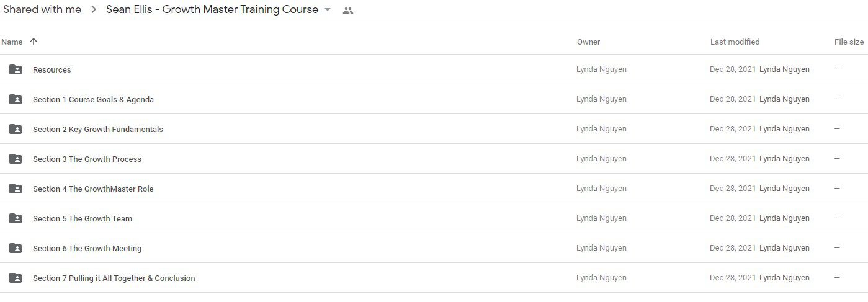Select the Section 6 The Growth Meeting folder icon
This screenshot has height=302, width=868.
(16, 248)
